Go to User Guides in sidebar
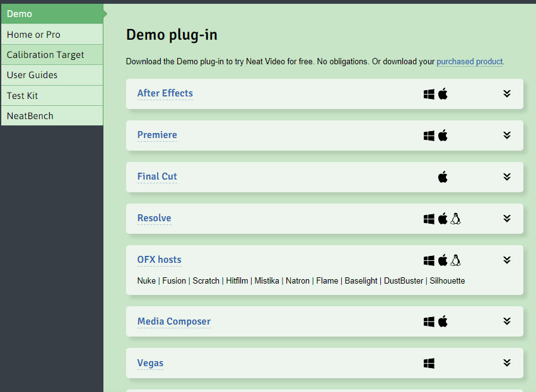 [52, 75]
